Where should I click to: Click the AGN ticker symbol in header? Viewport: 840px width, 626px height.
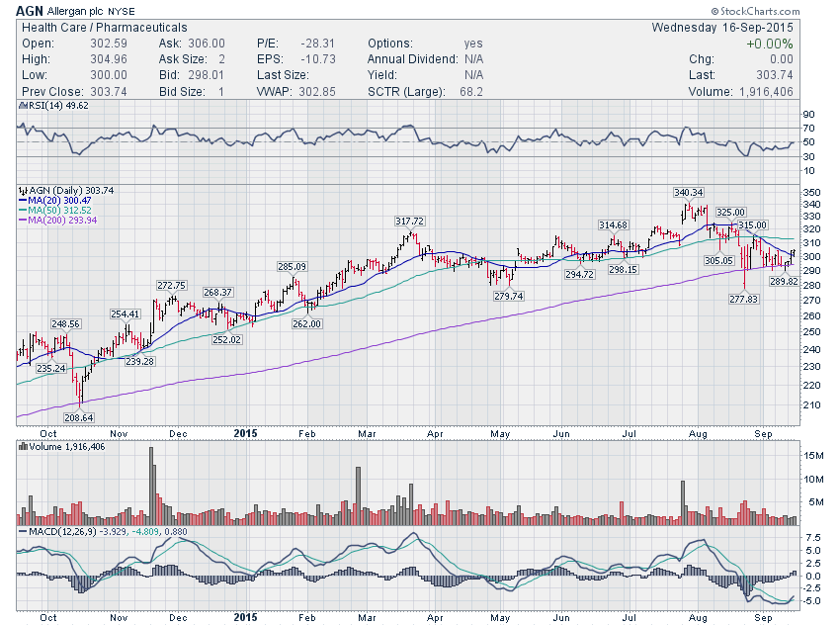coord(30,11)
